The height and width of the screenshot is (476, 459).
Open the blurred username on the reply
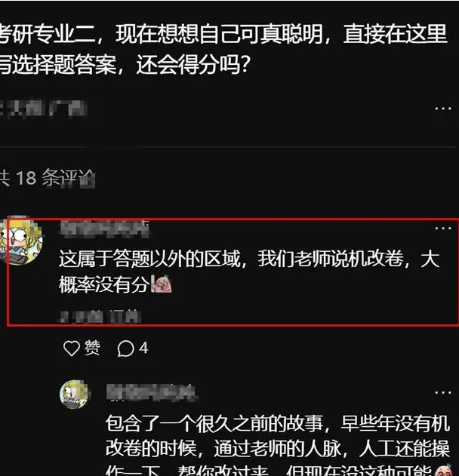(x=152, y=392)
